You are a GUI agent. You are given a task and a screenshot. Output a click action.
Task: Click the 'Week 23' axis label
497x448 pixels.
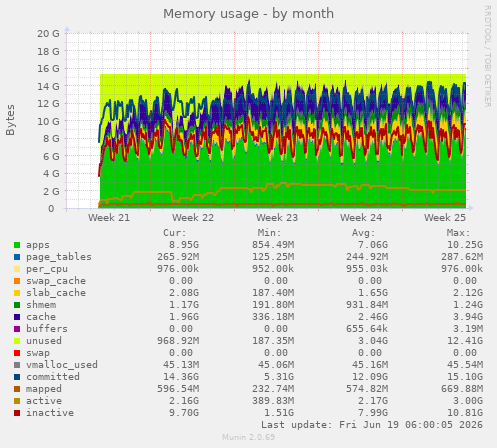pyautogui.click(x=277, y=218)
